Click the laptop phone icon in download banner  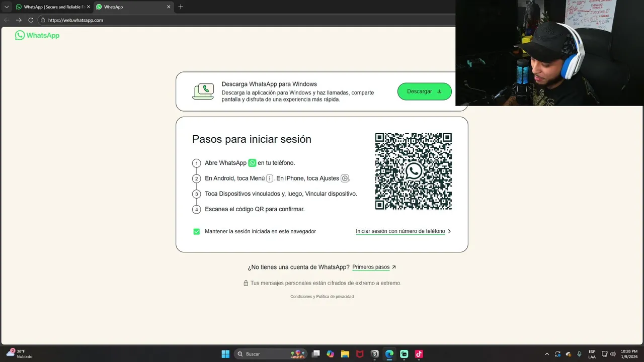203,92
